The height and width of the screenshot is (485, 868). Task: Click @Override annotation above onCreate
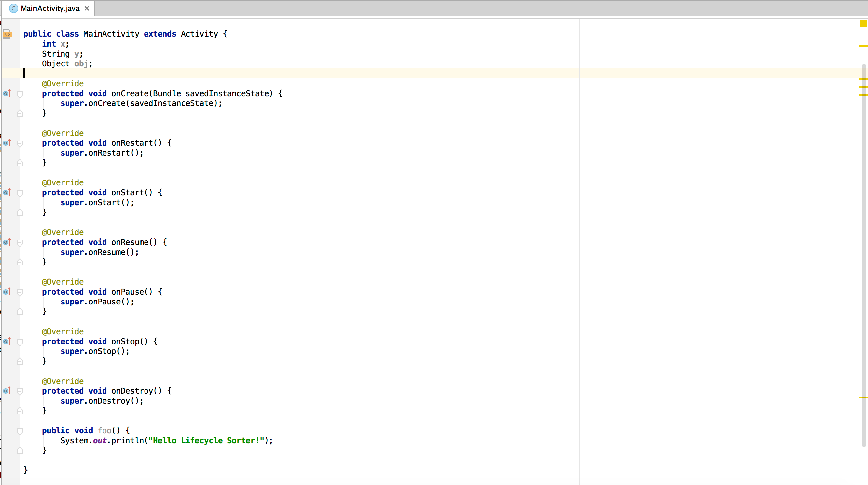pyautogui.click(x=63, y=84)
